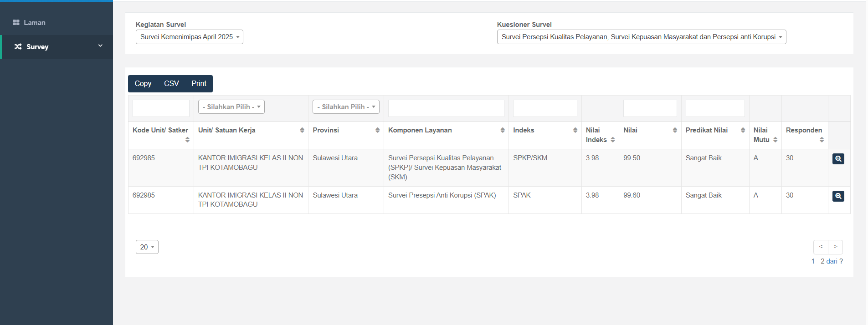The width and height of the screenshot is (868, 325).
Task: Click the Survey shuffle icon in sidebar
Action: 18,46
